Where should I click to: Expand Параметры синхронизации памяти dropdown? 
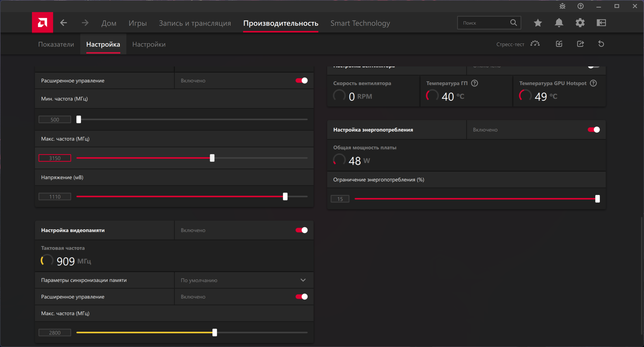coord(303,280)
